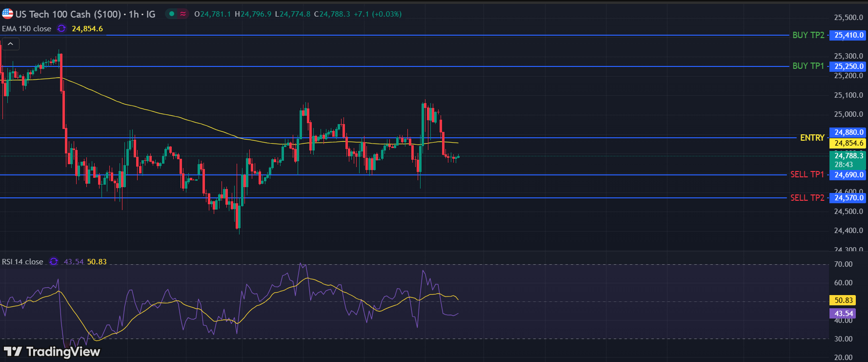Click the BUY TP1 line label
Image resolution: width=868 pixels, height=362 pixels.
(x=808, y=66)
